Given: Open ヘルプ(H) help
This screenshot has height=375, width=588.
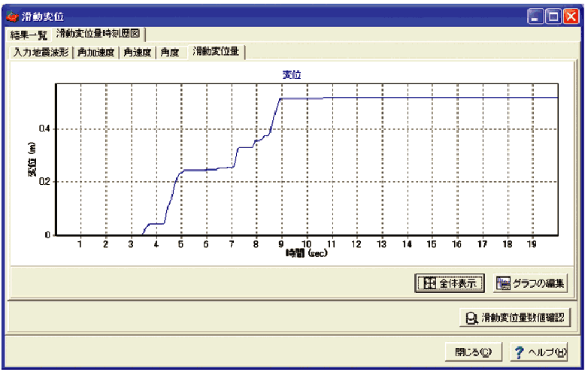Looking at the screenshot, I should pos(539,352).
